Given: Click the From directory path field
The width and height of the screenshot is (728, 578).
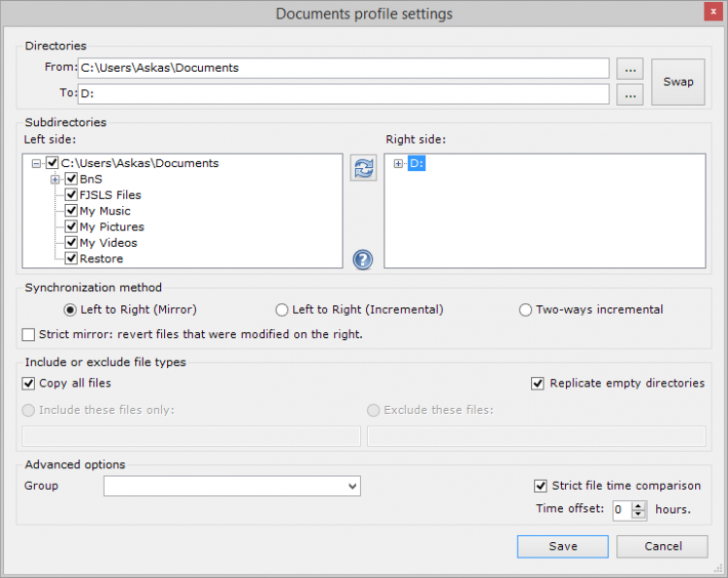Looking at the screenshot, I should (x=343, y=69).
